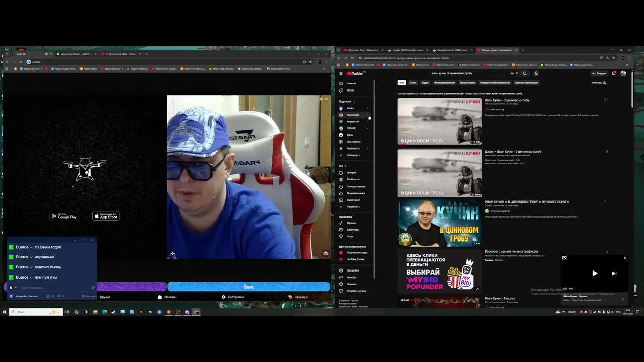Open thumbnail of ЛУЧШИЕ ПЕСНИ video
644x362 pixels.
[440, 223]
